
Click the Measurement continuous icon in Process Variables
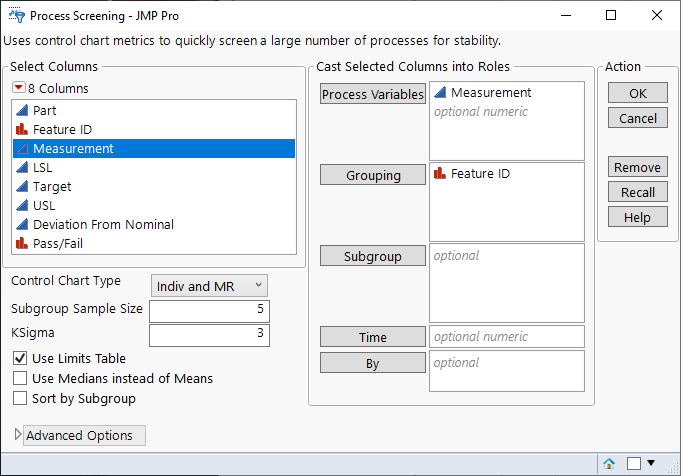[x=440, y=93]
